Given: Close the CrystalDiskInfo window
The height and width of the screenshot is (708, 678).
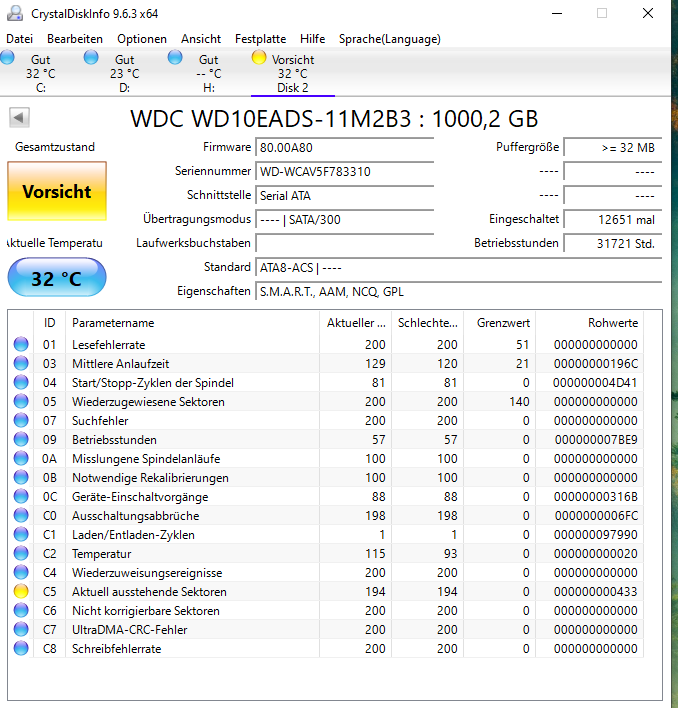Looking at the screenshot, I should [648, 13].
